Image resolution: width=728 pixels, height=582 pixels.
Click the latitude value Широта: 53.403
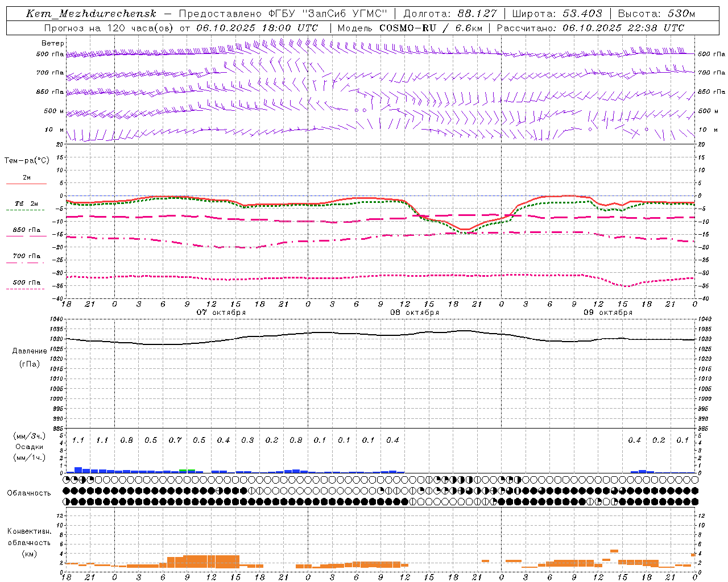(557, 14)
